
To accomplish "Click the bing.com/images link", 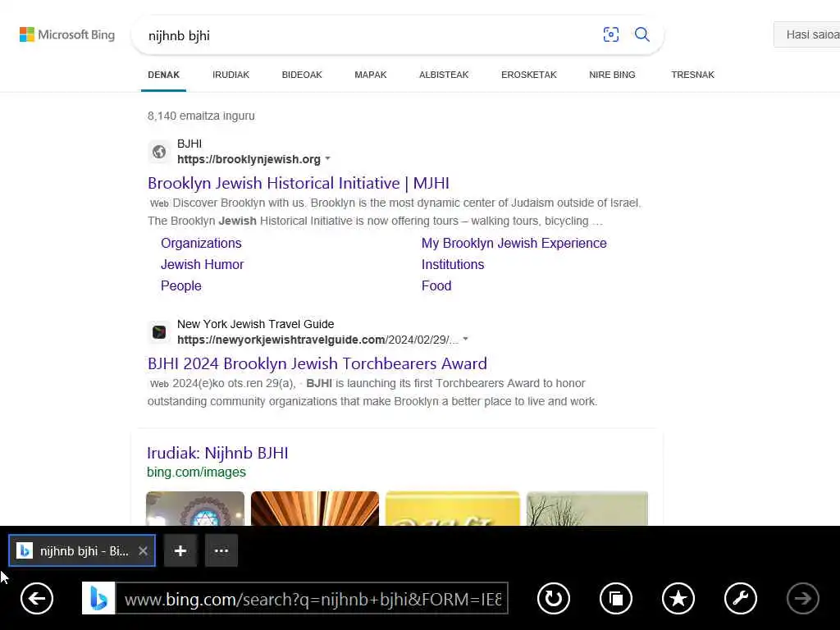I will click(x=197, y=472).
